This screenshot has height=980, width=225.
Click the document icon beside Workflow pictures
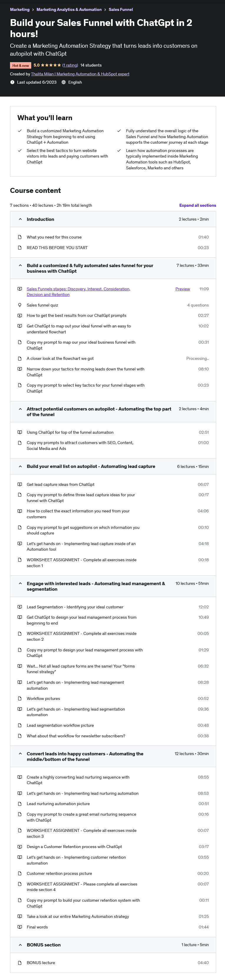(x=20, y=698)
